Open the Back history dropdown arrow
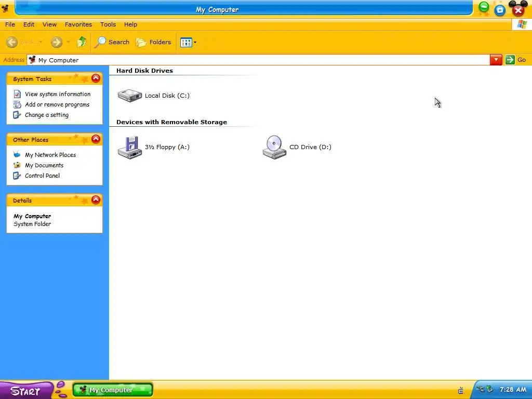The width and height of the screenshot is (532, 399). 41,42
